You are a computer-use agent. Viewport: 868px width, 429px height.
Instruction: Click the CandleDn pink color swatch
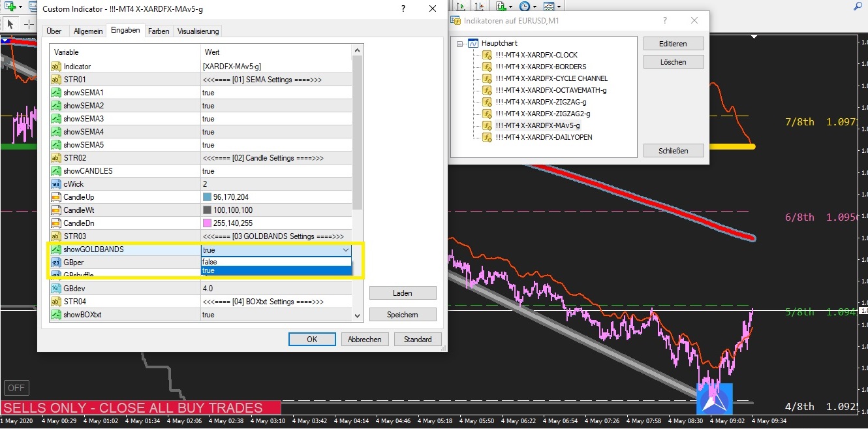(207, 223)
